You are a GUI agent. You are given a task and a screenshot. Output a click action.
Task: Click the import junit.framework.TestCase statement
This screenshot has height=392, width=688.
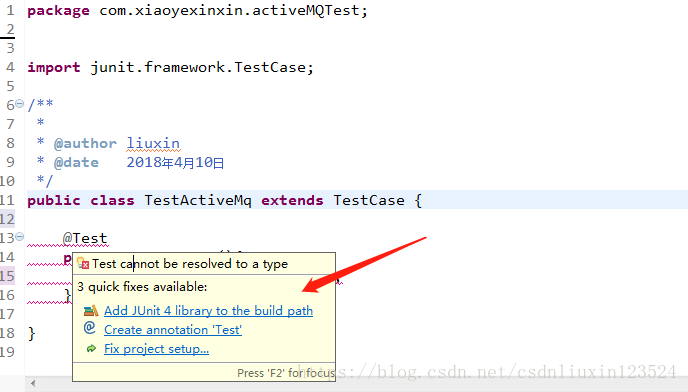click(x=171, y=68)
